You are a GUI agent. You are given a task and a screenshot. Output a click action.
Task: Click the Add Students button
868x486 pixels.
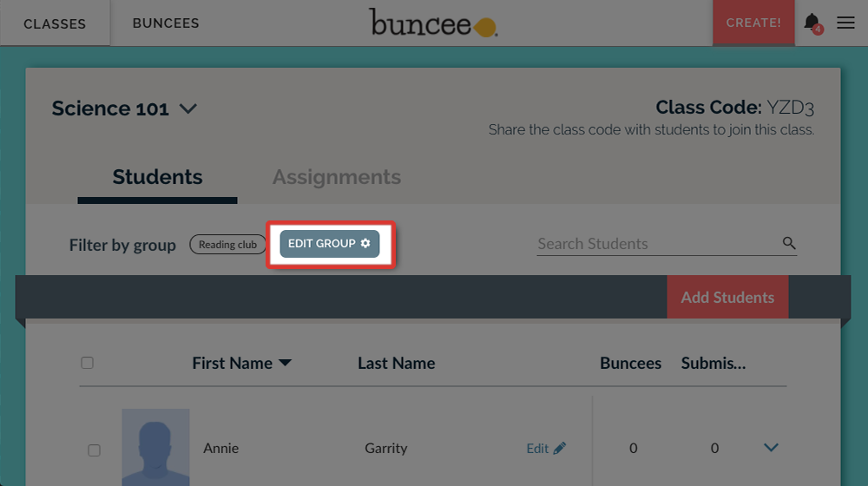[727, 298]
